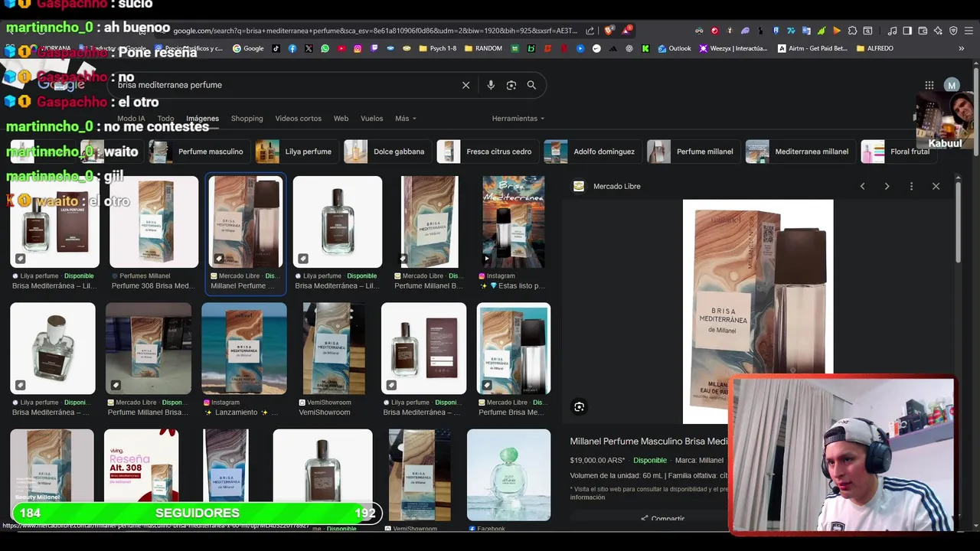Open WhatsApp bookmark icon
Image resolution: width=980 pixels, height=551 pixels.
pyautogui.click(x=325, y=48)
